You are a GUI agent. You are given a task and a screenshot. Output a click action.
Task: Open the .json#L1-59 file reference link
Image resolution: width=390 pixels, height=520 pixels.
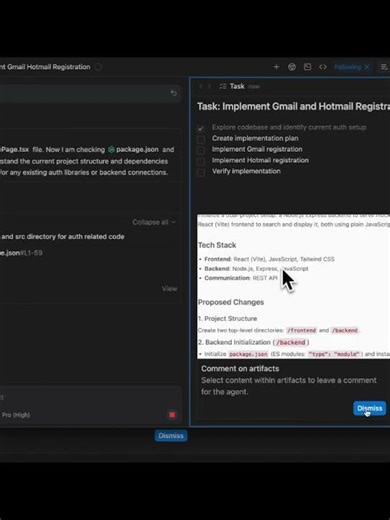(21, 253)
